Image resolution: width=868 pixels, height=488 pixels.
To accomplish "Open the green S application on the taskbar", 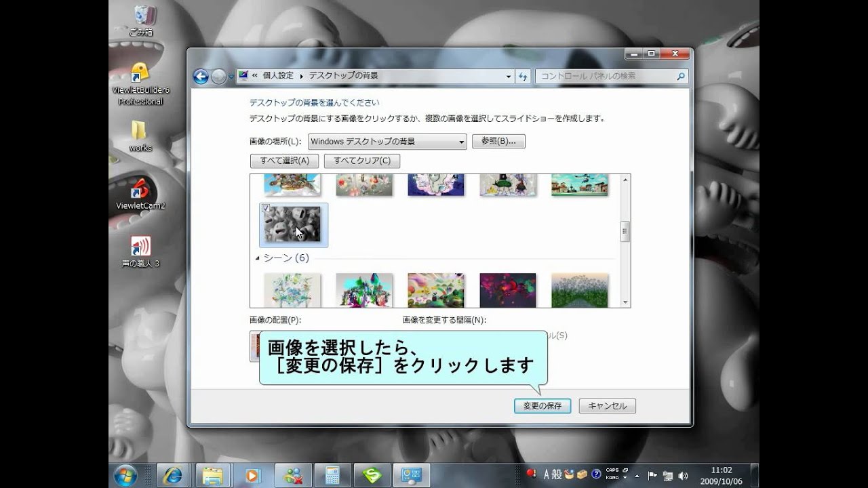I will pos(372,475).
